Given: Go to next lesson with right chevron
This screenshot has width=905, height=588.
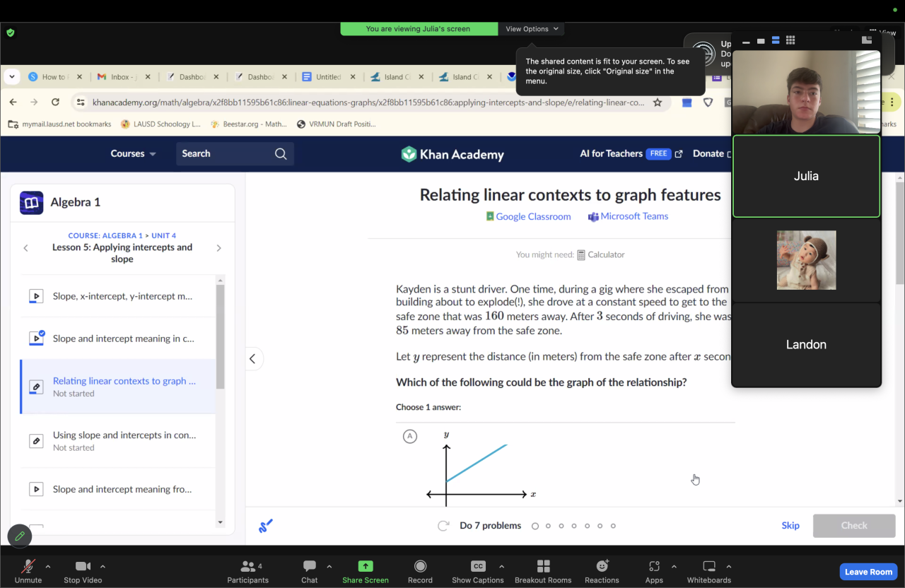Looking at the screenshot, I should click(218, 248).
